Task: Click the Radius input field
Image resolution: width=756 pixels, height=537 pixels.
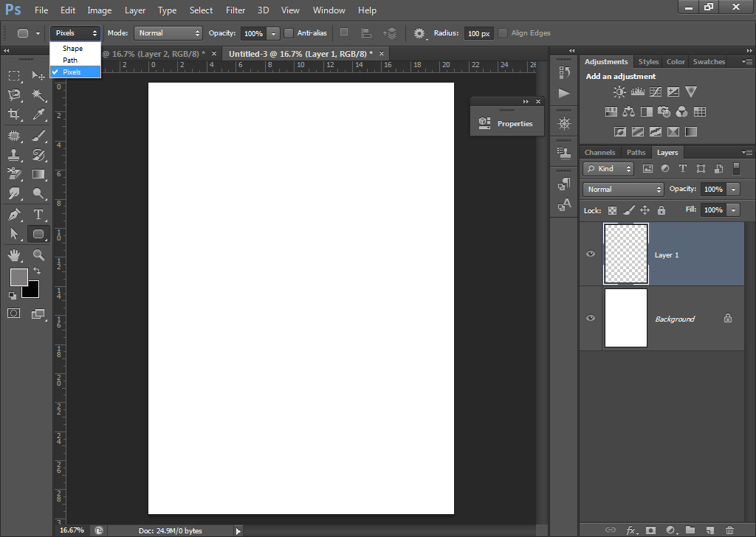Action: (x=478, y=33)
